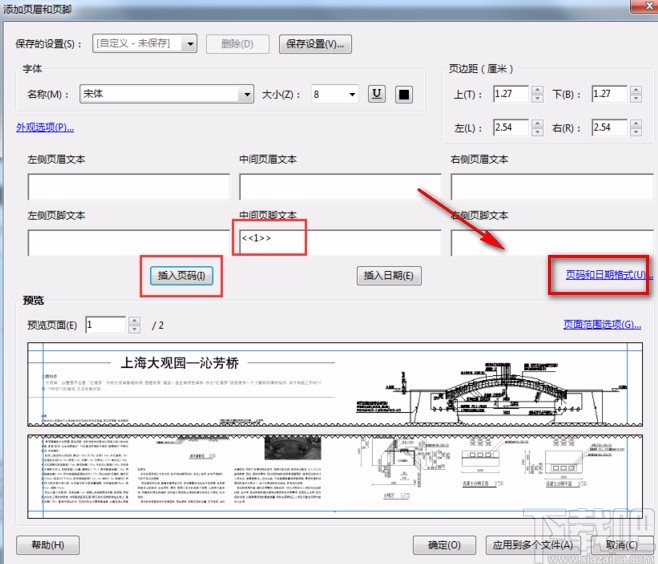Increase the bottom margin with the up arrow

point(636,90)
